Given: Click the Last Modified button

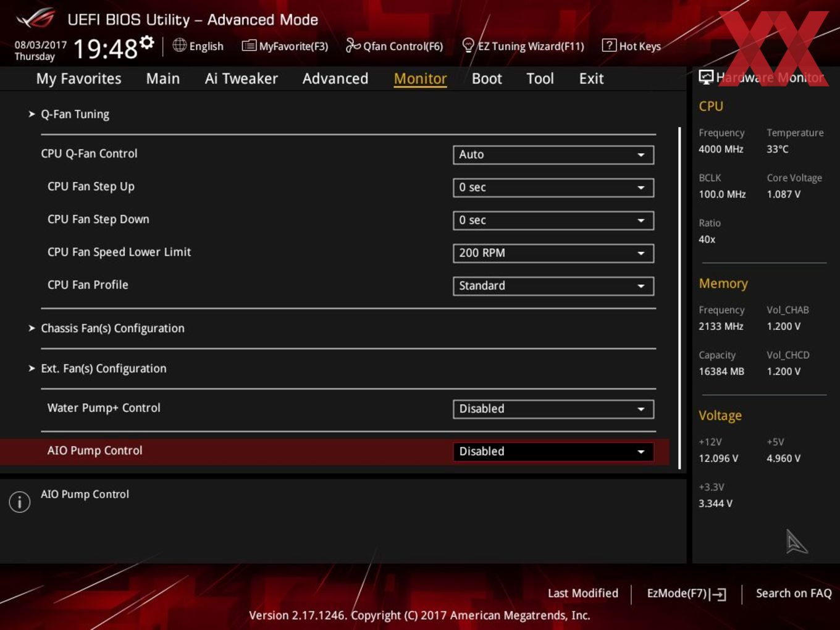Looking at the screenshot, I should pyautogui.click(x=583, y=594).
